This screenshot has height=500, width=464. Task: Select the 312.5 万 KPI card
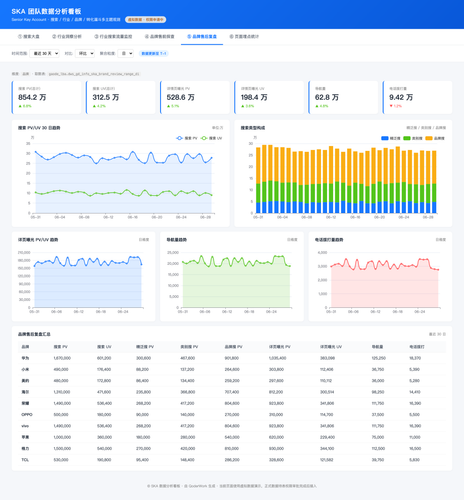tap(121, 97)
